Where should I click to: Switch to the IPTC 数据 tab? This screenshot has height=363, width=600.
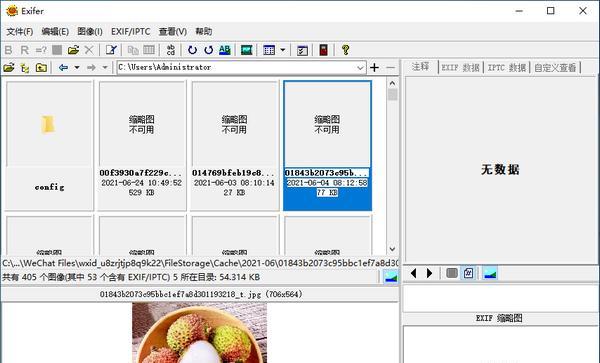(x=507, y=68)
